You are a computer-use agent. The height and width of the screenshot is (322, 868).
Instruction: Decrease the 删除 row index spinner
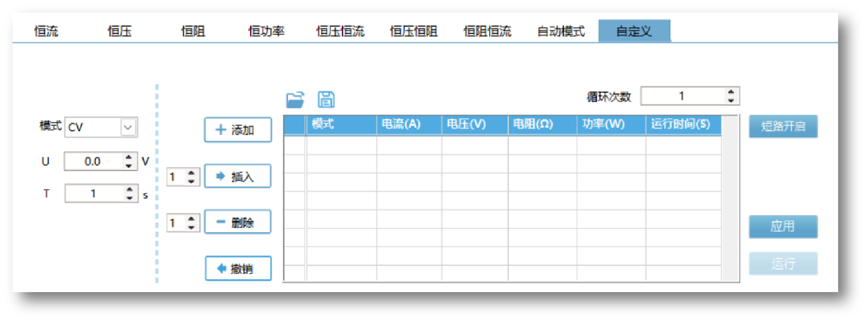[191, 228]
